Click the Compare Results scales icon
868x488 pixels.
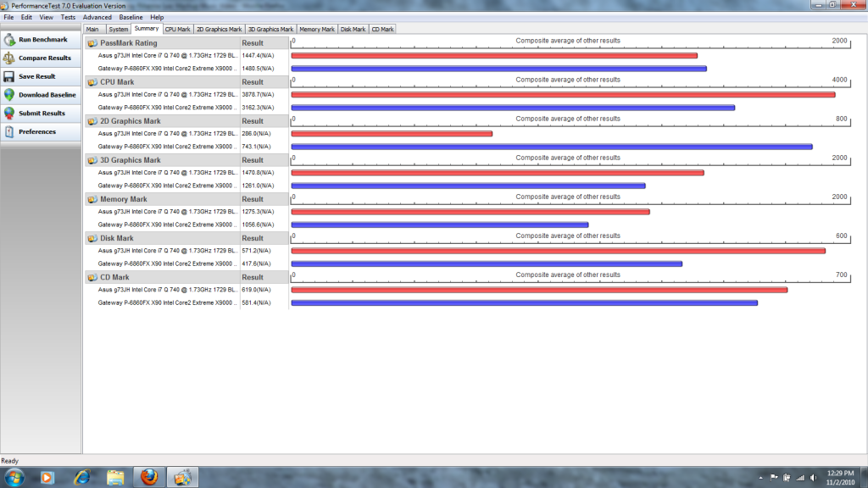pyautogui.click(x=9, y=58)
